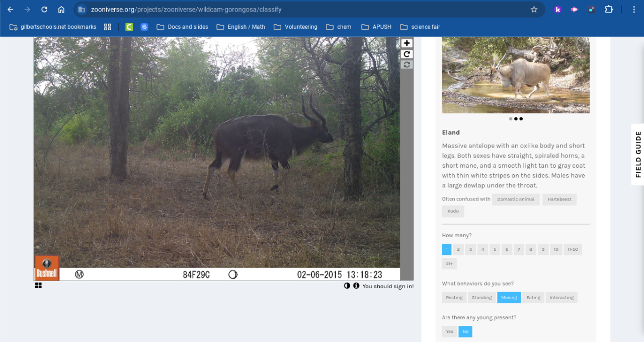This screenshot has width=644, height=342.
Task: Reset the image view
Action: click(x=407, y=64)
